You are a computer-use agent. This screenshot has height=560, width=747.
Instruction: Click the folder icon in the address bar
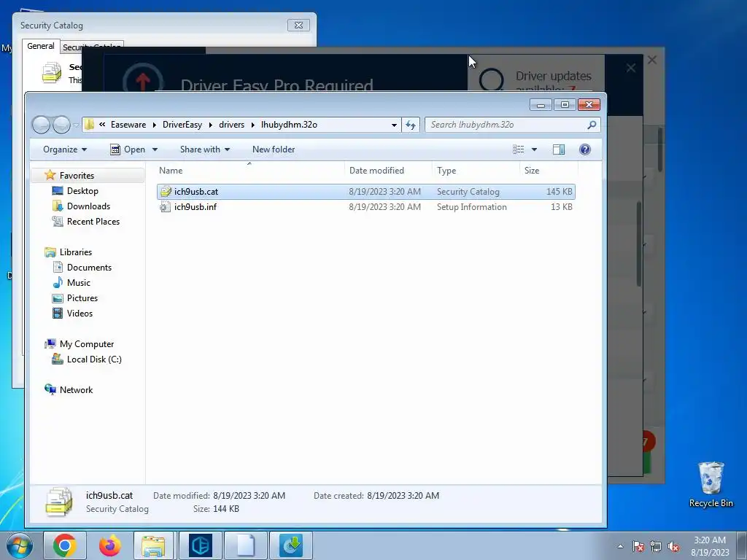89,125
